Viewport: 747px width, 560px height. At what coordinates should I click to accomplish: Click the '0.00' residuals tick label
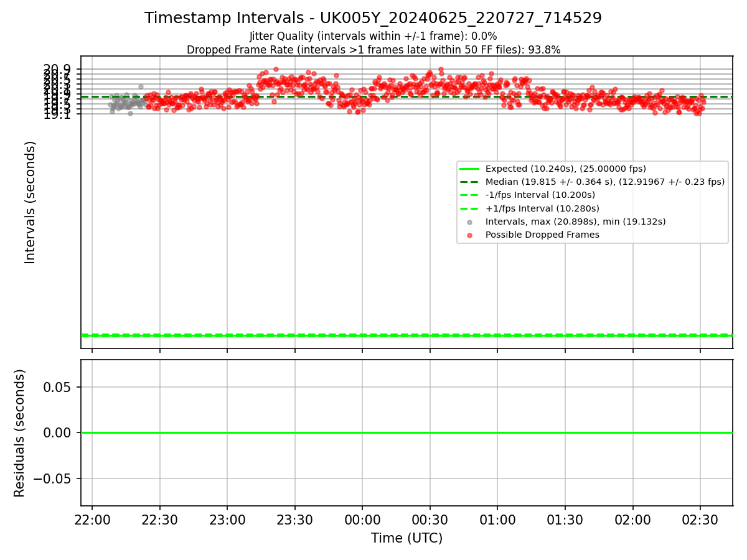(x=57, y=432)
